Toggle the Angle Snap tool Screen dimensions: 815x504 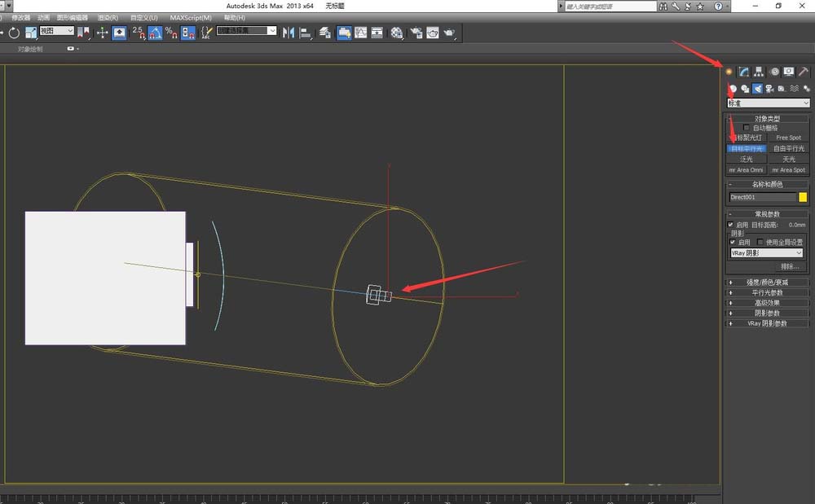pyautogui.click(x=154, y=33)
